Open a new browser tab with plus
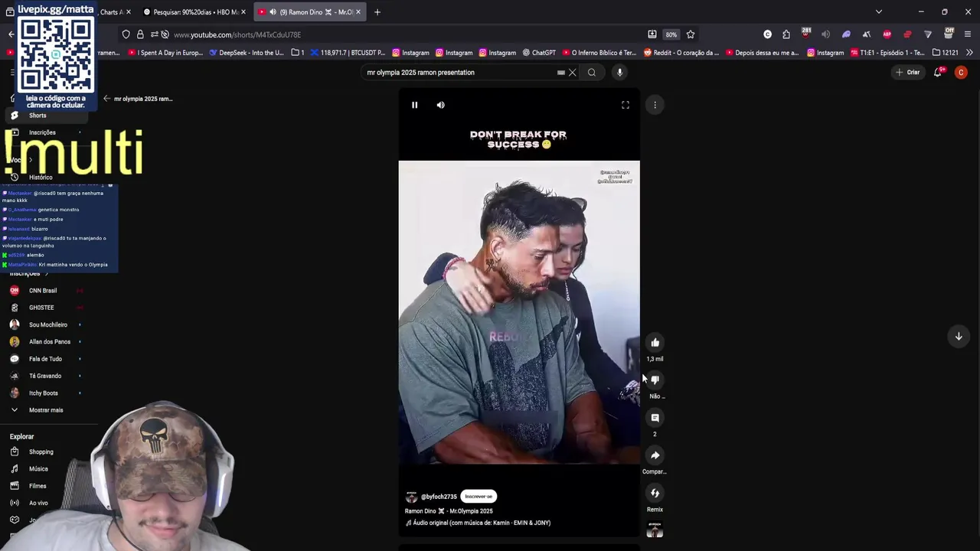This screenshot has height=551, width=980. 377,12
